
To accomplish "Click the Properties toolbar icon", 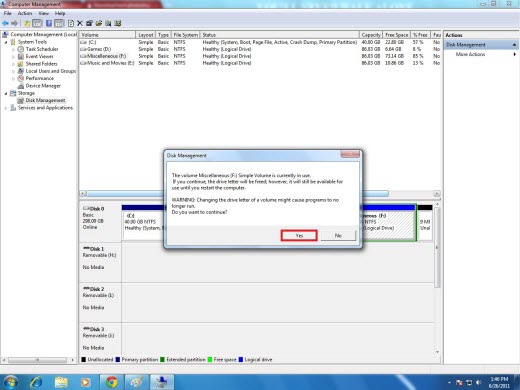I will 89,23.
